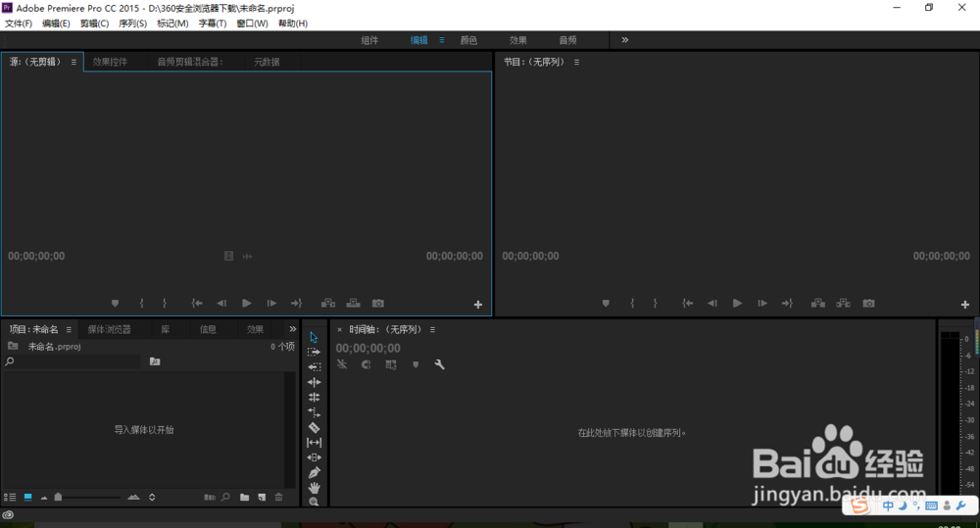Switch Project panel to list view
The height and width of the screenshot is (528, 980).
(10, 498)
